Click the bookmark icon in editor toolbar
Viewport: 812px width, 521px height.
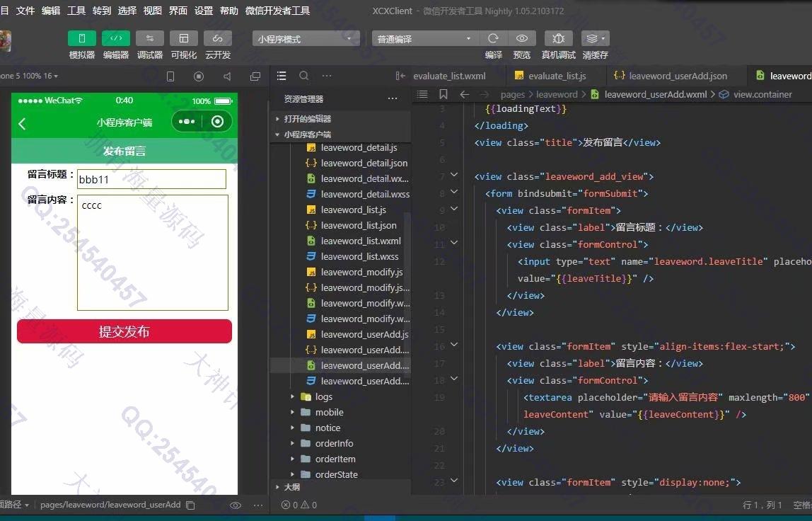[443, 94]
